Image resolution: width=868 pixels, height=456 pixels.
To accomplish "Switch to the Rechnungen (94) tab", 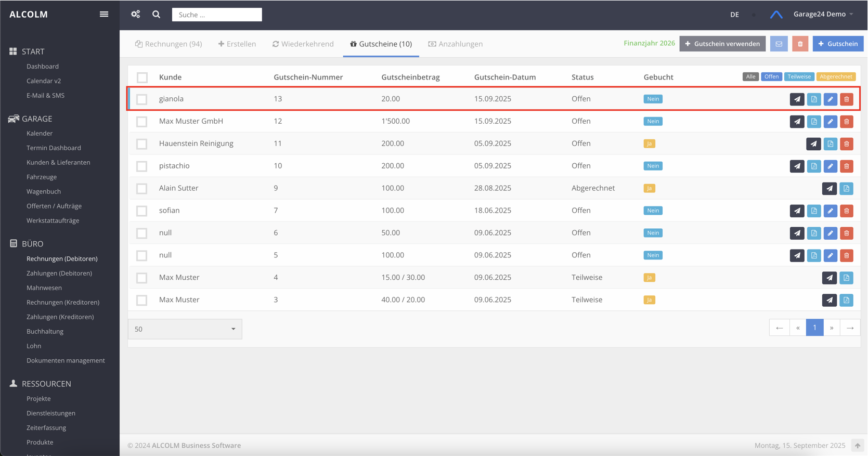I will [x=169, y=44].
